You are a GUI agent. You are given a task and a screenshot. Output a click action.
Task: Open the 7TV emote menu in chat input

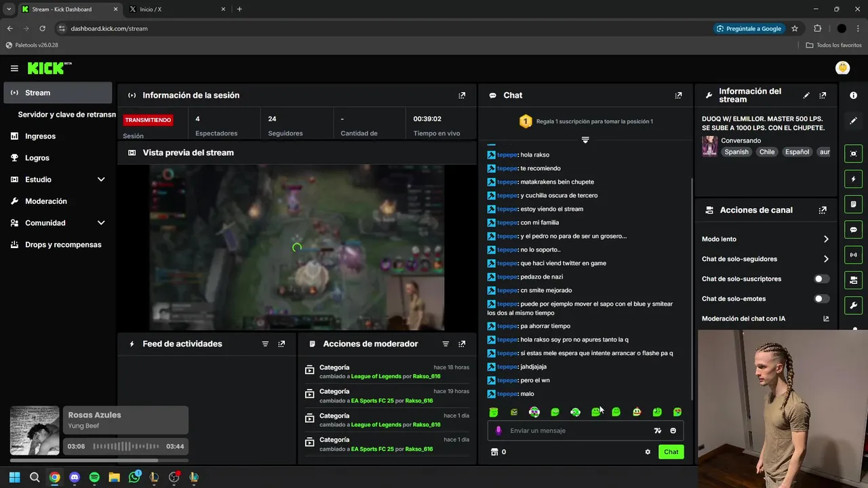point(657,430)
